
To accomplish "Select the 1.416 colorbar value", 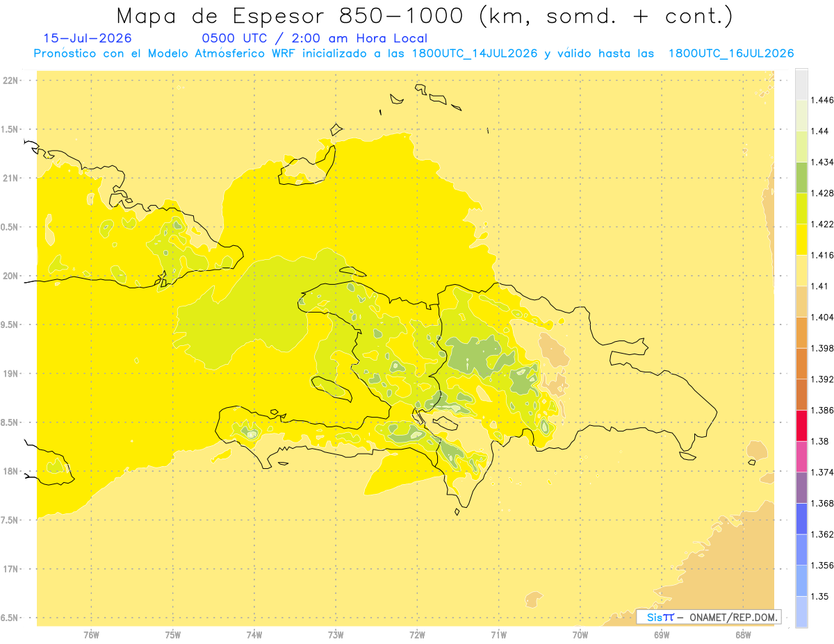I will point(822,255).
